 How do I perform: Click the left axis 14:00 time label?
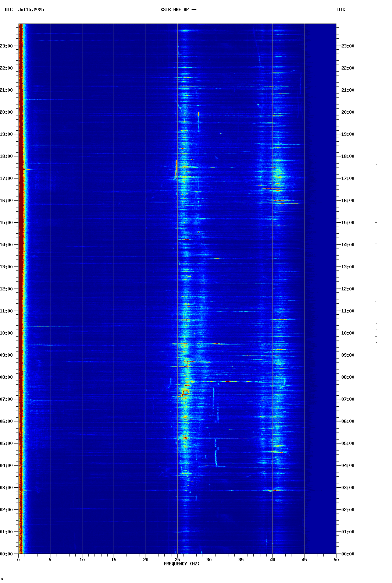[6, 245]
